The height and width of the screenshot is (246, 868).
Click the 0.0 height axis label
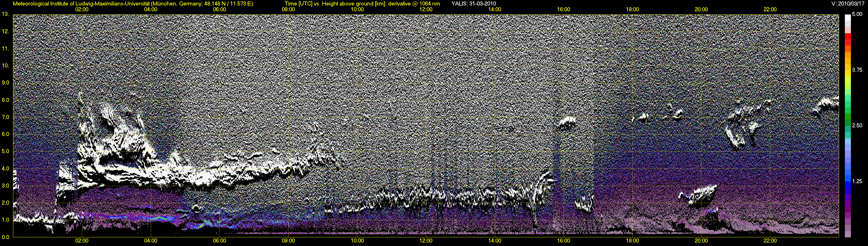pos(5,237)
